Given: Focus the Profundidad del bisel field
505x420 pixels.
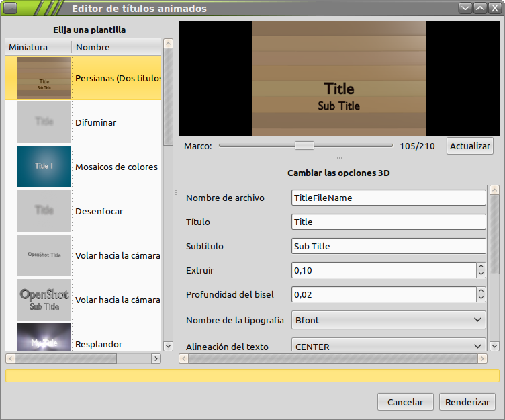Looking at the screenshot, I should [x=384, y=294].
